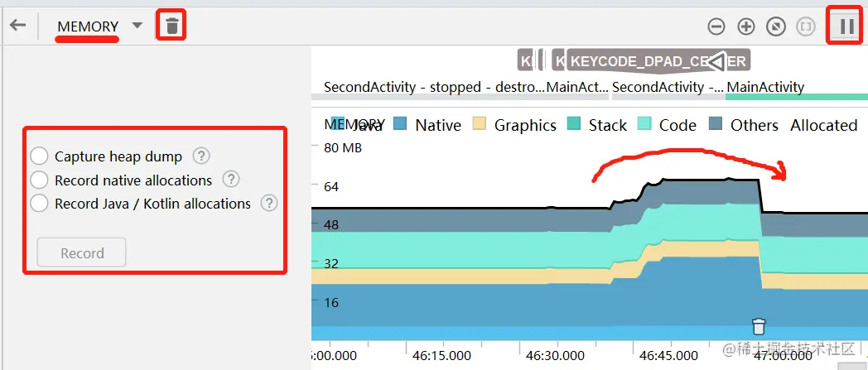Click the Code legend color swatch
Image resolution: width=868 pixels, height=370 pixels.
(645, 125)
